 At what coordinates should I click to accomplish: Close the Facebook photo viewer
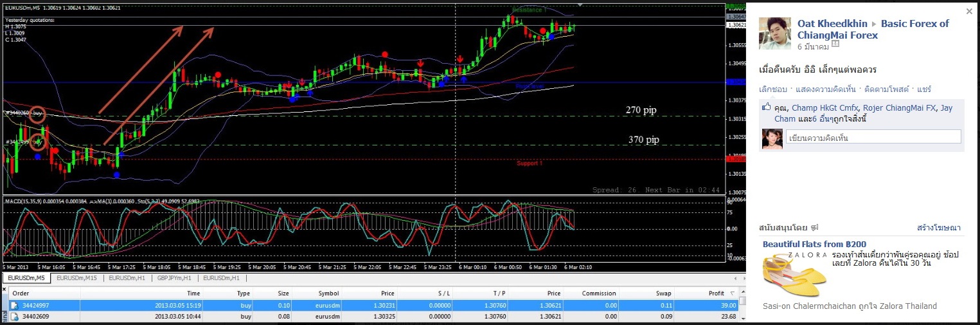coord(969,11)
